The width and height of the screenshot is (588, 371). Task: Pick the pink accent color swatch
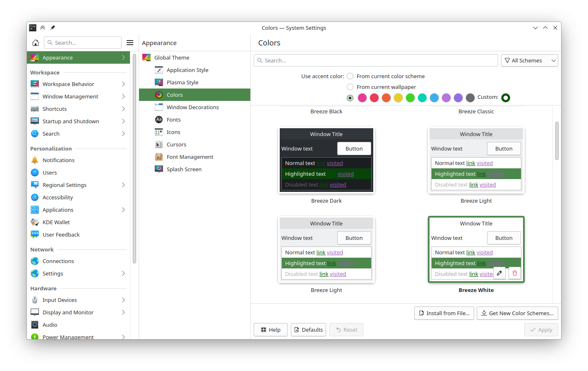pos(362,98)
